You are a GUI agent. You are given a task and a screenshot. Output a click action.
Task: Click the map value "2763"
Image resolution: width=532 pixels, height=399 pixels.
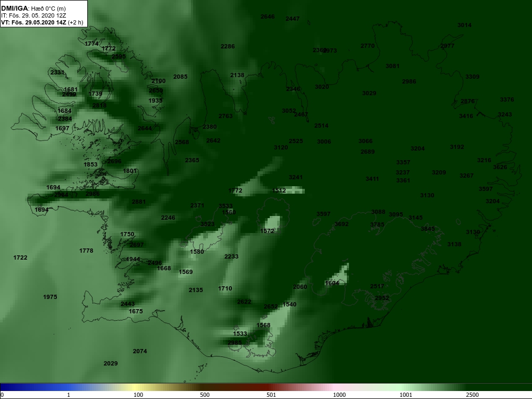(226, 116)
